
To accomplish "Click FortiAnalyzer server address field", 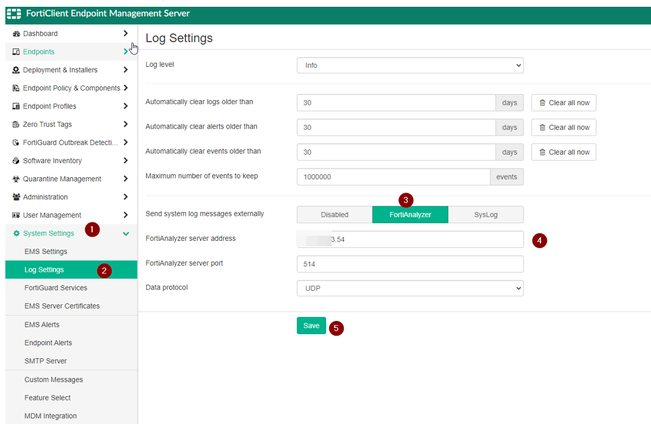I will (410, 240).
